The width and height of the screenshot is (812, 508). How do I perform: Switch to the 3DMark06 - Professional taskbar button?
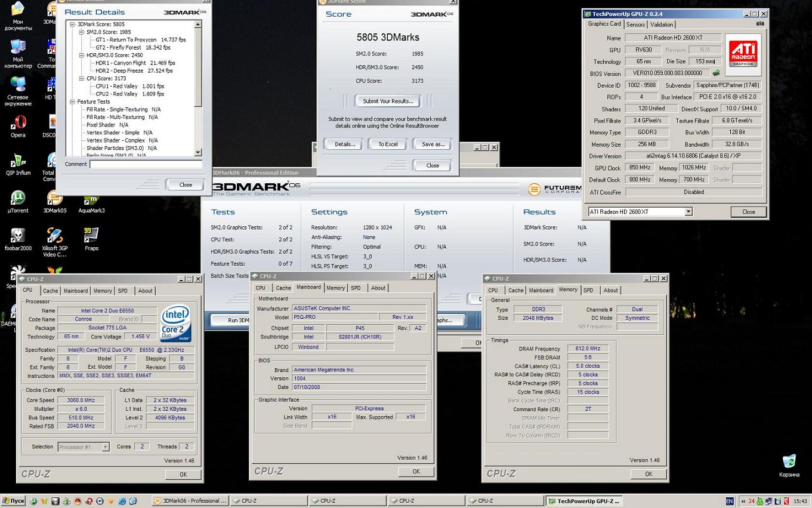[x=190, y=501]
